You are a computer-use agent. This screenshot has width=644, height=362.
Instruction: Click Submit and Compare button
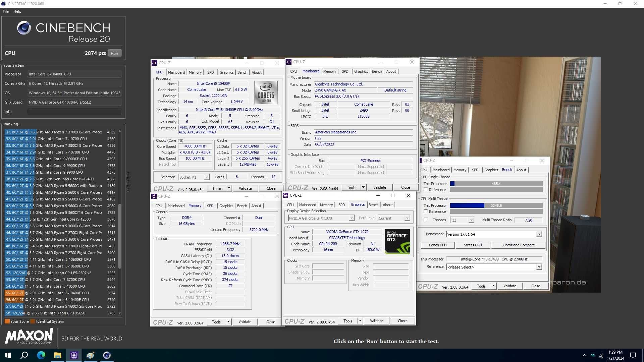[x=518, y=245]
